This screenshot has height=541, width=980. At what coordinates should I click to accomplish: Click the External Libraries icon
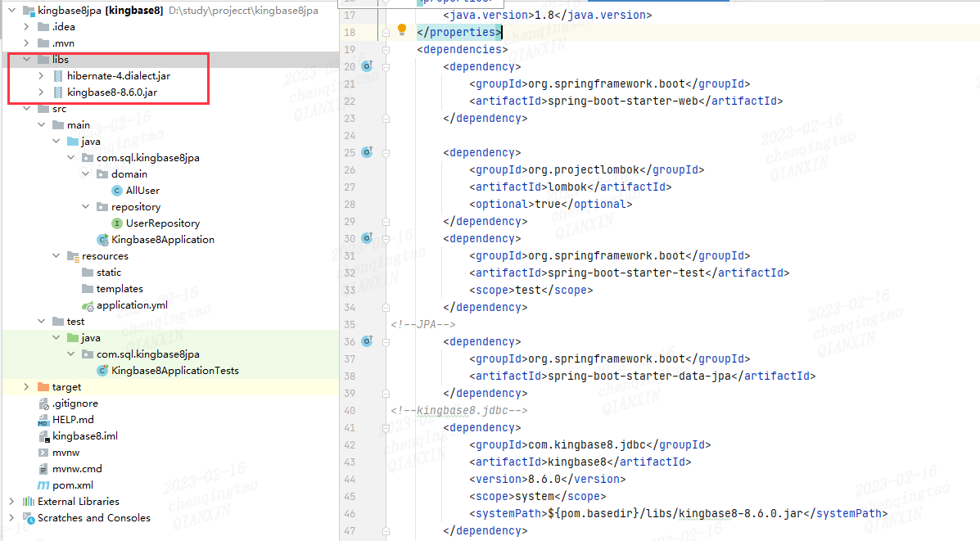(29, 501)
